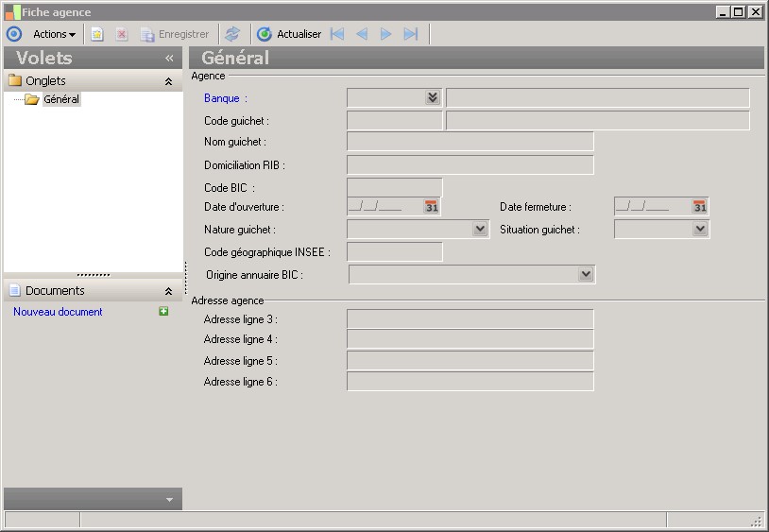Select the Général tree item

point(61,99)
